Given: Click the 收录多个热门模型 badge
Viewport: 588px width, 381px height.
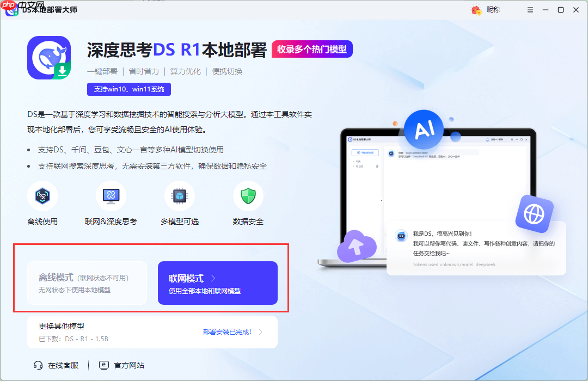Looking at the screenshot, I should [x=312, y=49].
